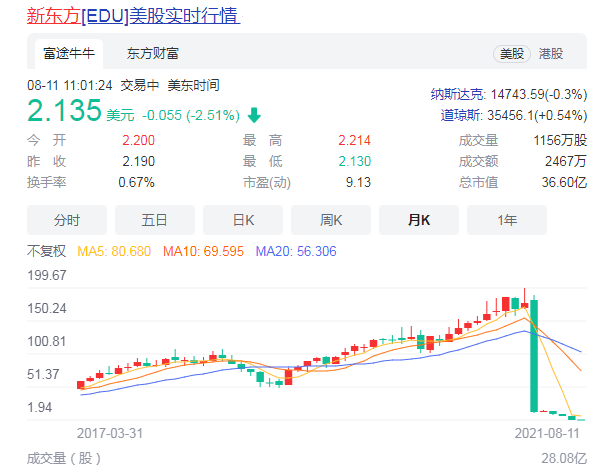The image size is (596, 470).
Task: Click the 总市值 value 36.60亿
Action: [x=564, y=182]
